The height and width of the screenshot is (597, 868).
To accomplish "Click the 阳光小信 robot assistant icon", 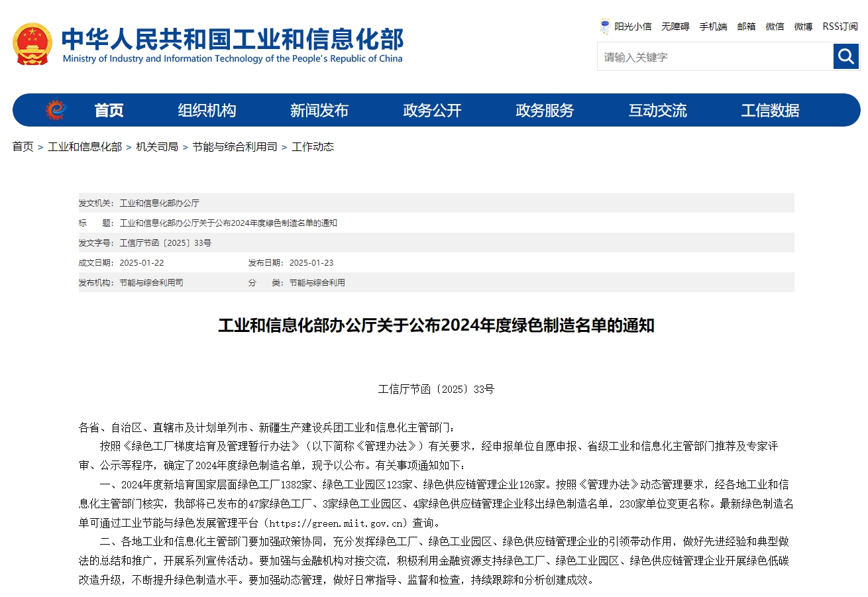I will coord(605,27).
